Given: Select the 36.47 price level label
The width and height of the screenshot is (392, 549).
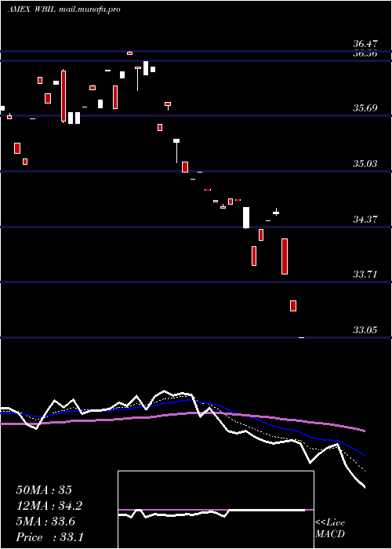Looking at the screenshot, I should point(365,44).
